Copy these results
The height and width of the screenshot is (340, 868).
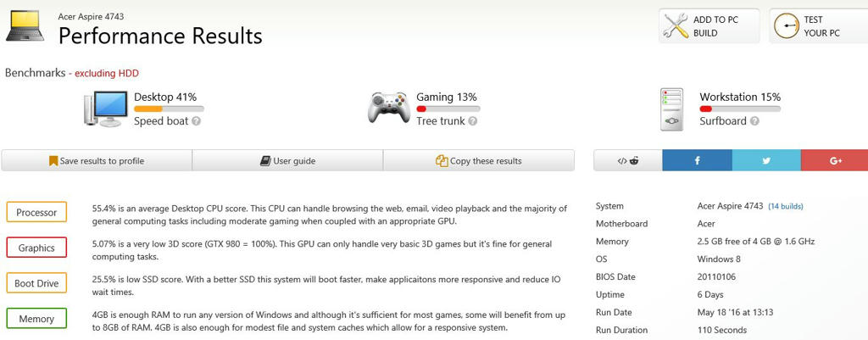coord(479,160)
